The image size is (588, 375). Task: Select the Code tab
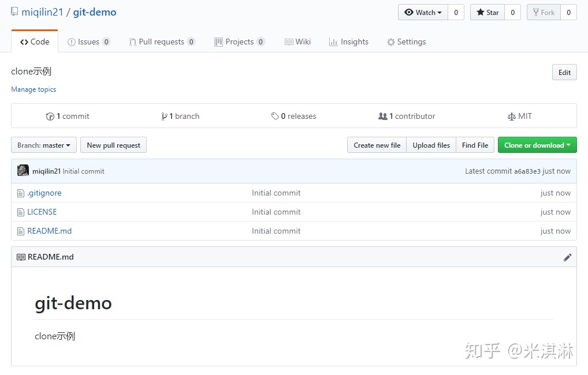point(35,42)
